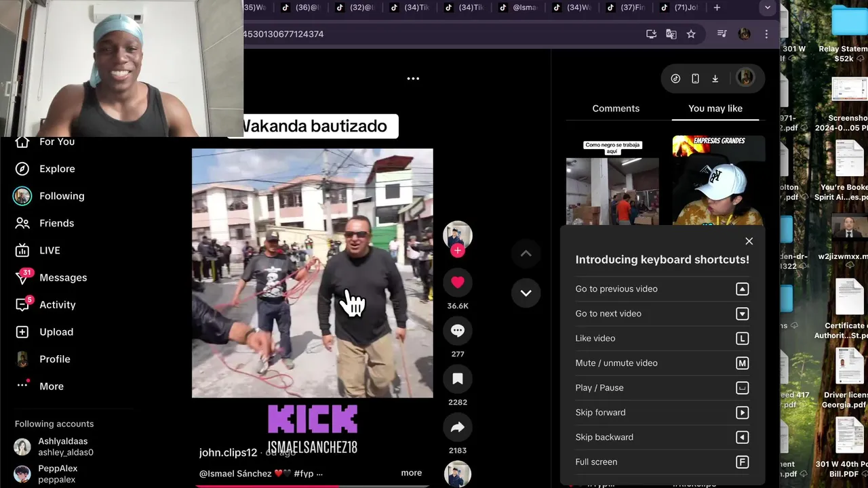Image resolution: width=868 pixels, height=488 pixels.
Task: Go to next video down arrow
Action: click(x=526, y=293)
